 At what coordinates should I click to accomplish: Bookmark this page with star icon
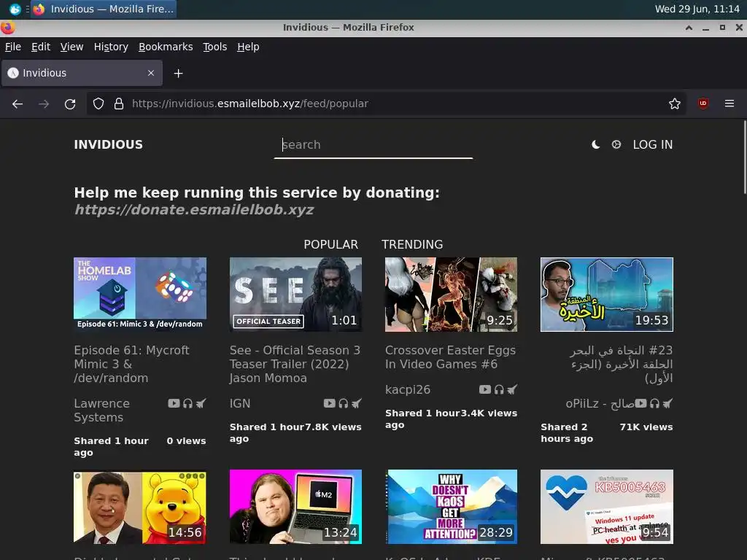tap(674, 104)
